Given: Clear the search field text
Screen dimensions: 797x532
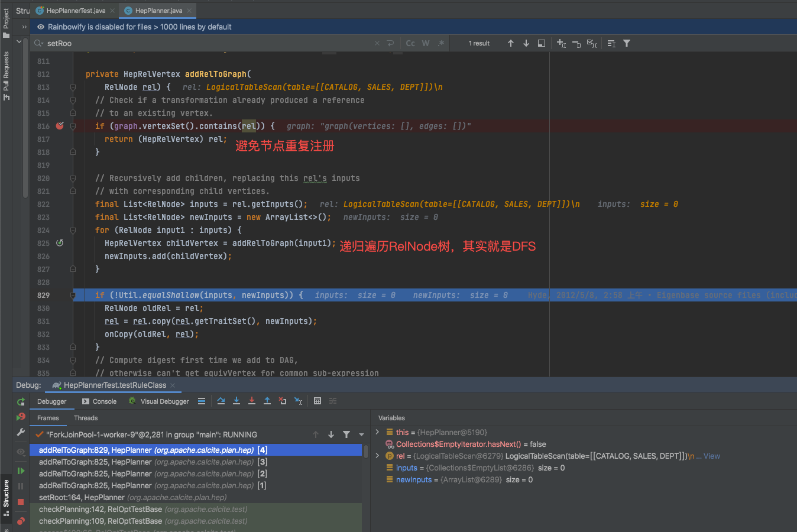Looking at the screenshot, I should (377, 43).
